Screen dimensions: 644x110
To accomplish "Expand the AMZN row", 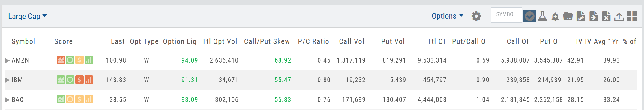I will coord(7,60).
